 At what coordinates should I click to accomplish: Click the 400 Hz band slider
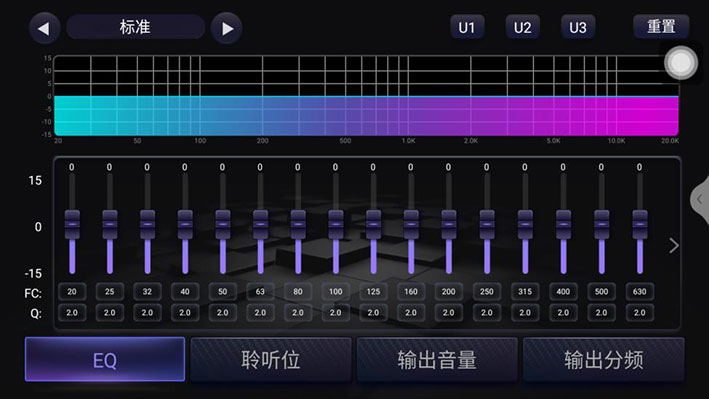pyautogui.click(x=563, y=224)
